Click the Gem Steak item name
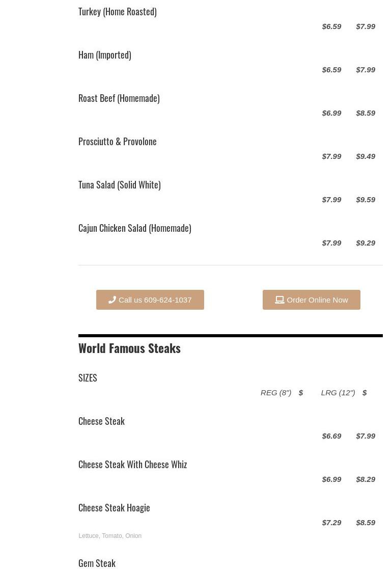Image resolution: width=392 pixels, height=569 pixels. click(x=97, y=563)
